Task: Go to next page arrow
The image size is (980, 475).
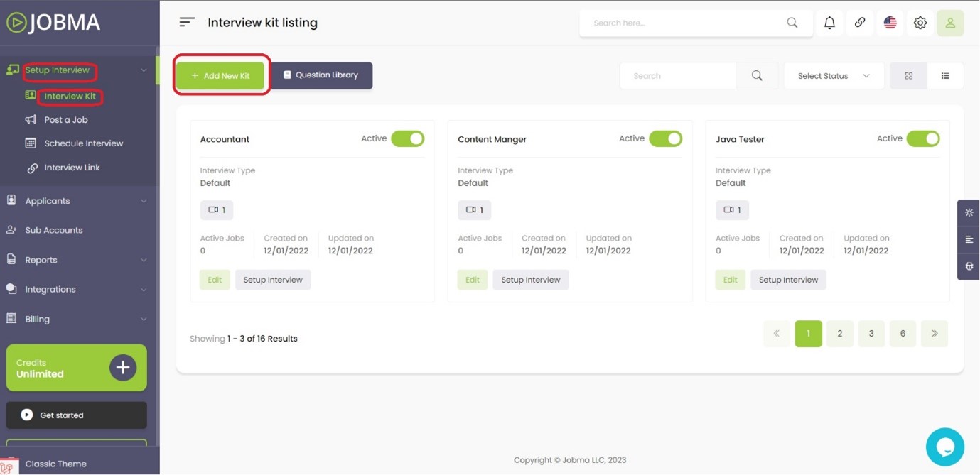Action: (x=935, y=334)
